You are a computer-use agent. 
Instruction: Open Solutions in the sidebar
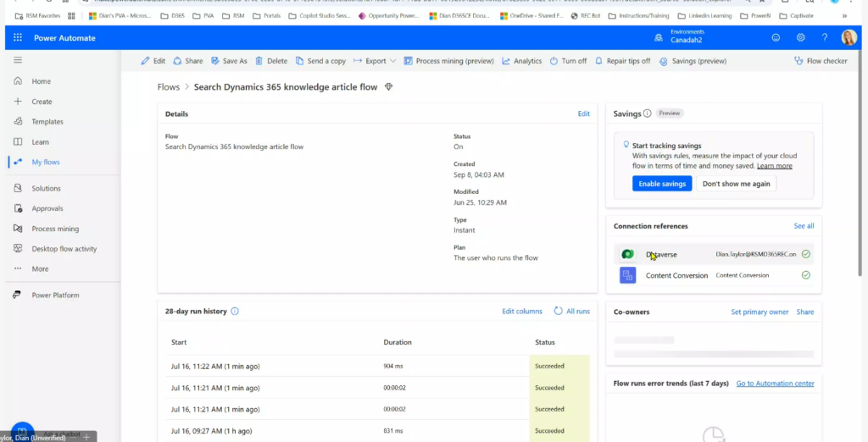46,189
